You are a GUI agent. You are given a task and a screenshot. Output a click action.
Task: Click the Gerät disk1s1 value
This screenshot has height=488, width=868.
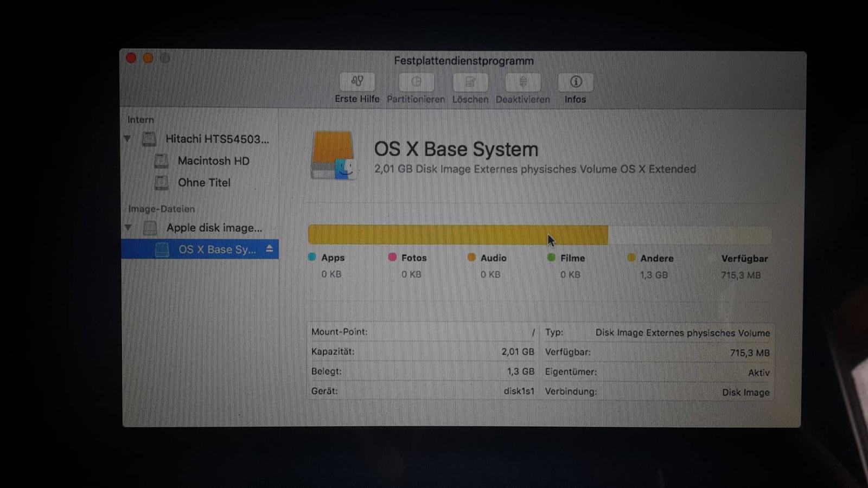pos(519,391)
